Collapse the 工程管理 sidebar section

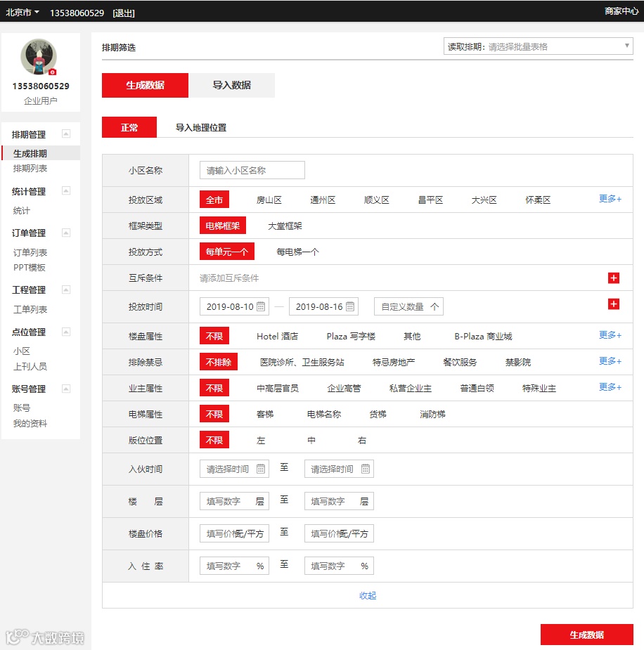click(66, 290)
